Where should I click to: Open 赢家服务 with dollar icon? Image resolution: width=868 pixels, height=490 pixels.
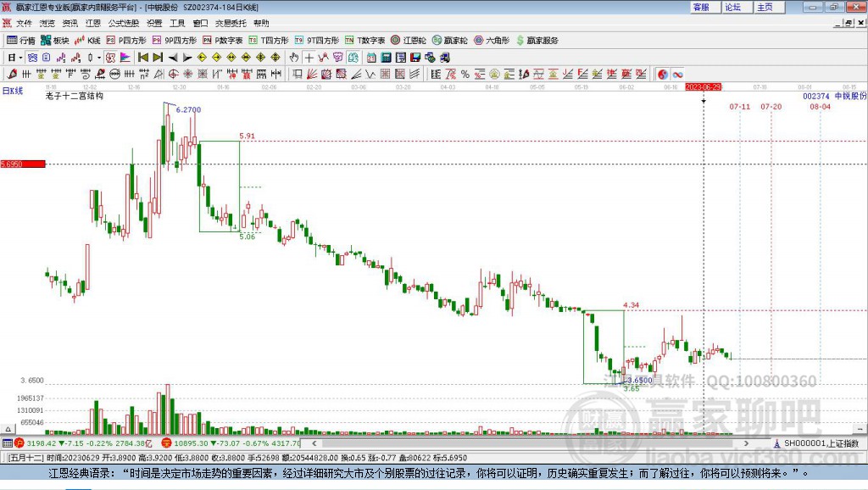coord(537,41)
